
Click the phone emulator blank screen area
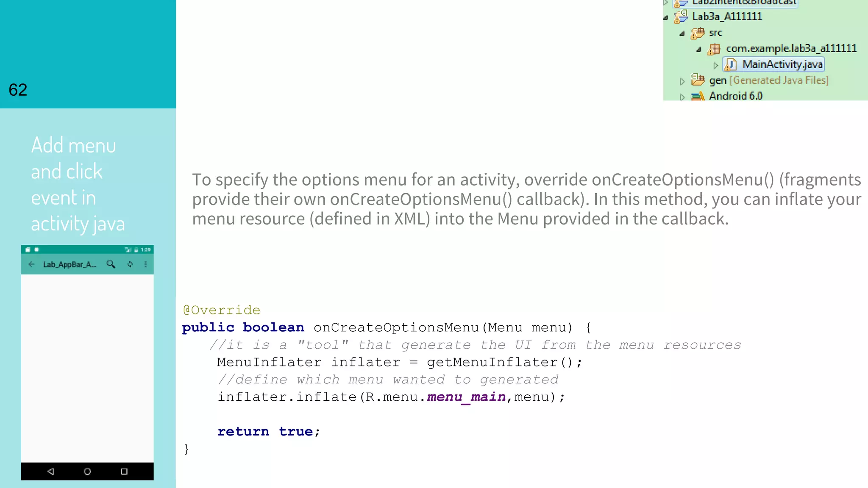(87, 368)
